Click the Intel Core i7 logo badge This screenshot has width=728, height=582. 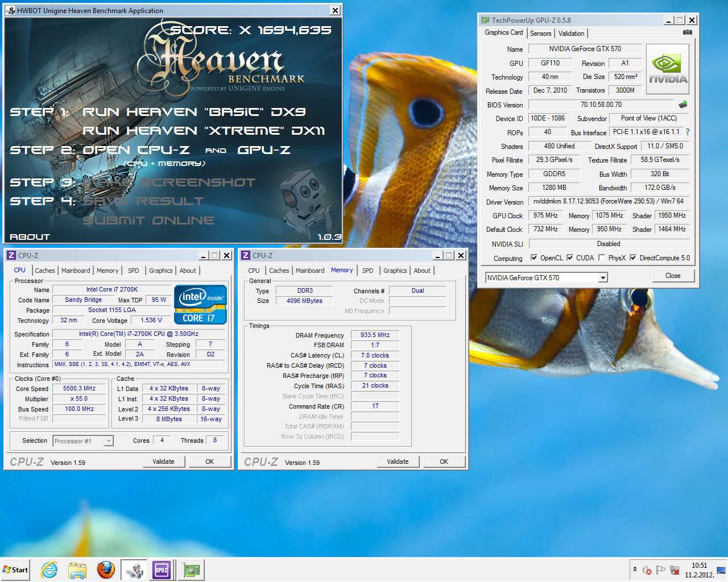point(200,305)
